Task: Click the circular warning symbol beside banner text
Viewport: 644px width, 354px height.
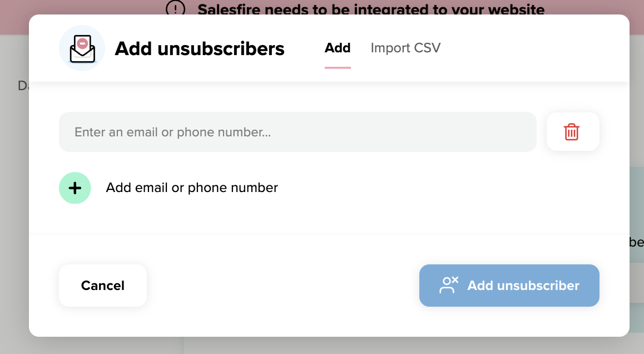Action: [175, 9]
